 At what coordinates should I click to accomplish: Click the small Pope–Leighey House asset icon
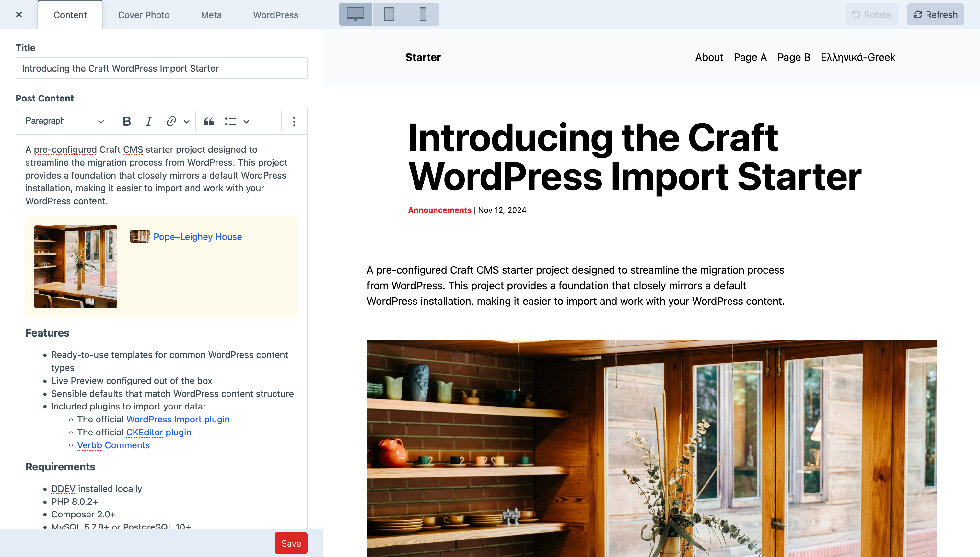(140, 236)
